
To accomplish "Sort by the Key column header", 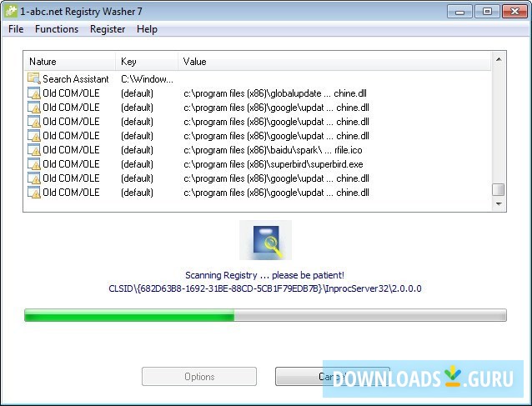I will click(147, 62).
